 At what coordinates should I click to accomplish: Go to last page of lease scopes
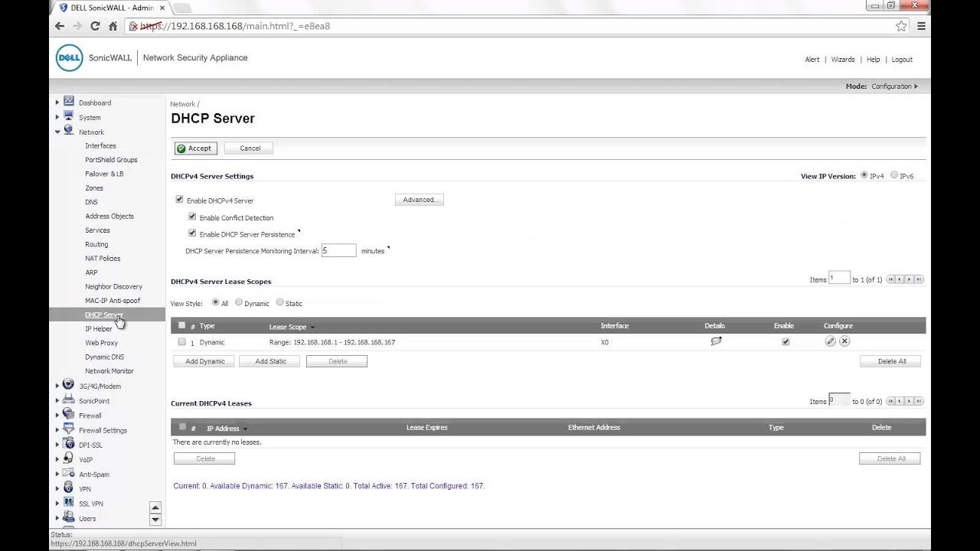[x=919, y=279]
